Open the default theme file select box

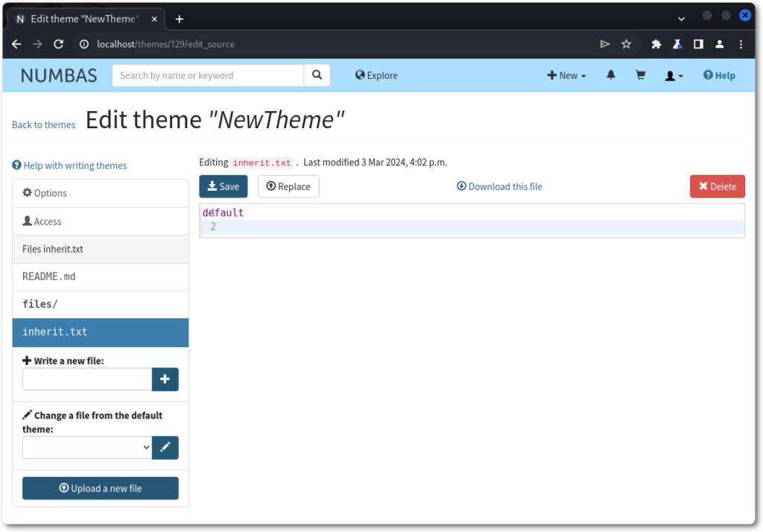[87, 447]
